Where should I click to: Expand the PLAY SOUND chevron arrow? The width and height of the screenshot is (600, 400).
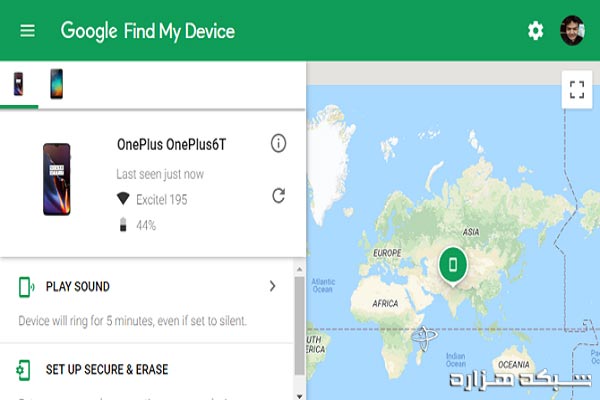tap(272, 286)
